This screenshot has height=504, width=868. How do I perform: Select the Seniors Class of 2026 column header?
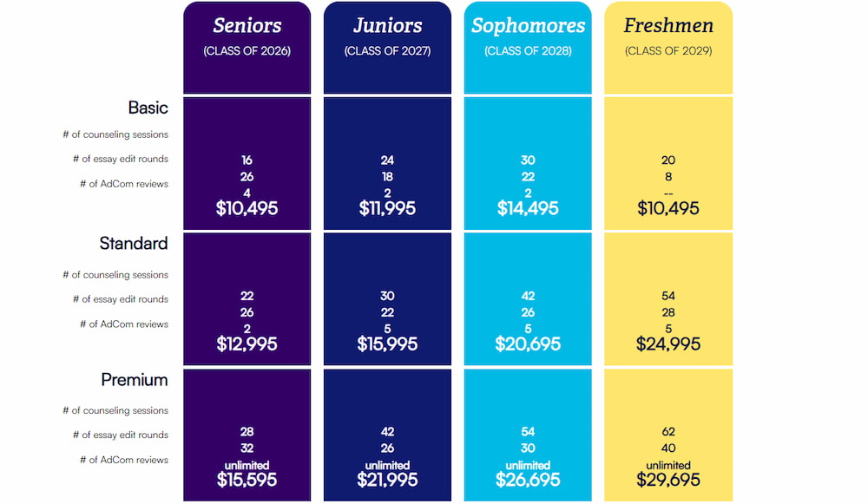click(x=247, y=36)
